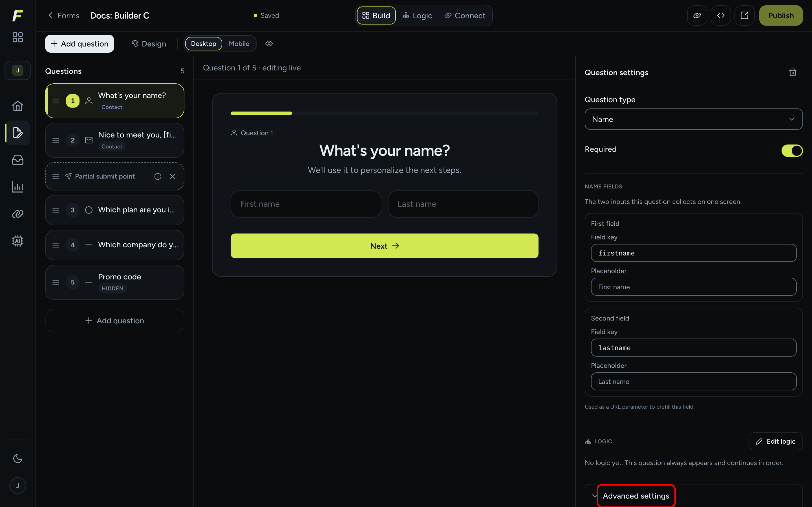This screenshot has width=812, height=507.
Task: Click the Edit logic button
Action: tap(775, 441)
